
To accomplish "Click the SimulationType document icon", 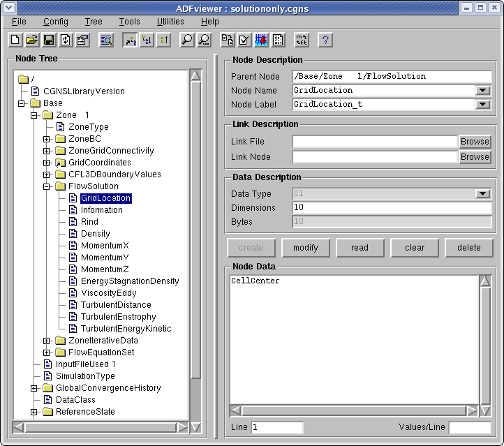I will coord(48,376).
